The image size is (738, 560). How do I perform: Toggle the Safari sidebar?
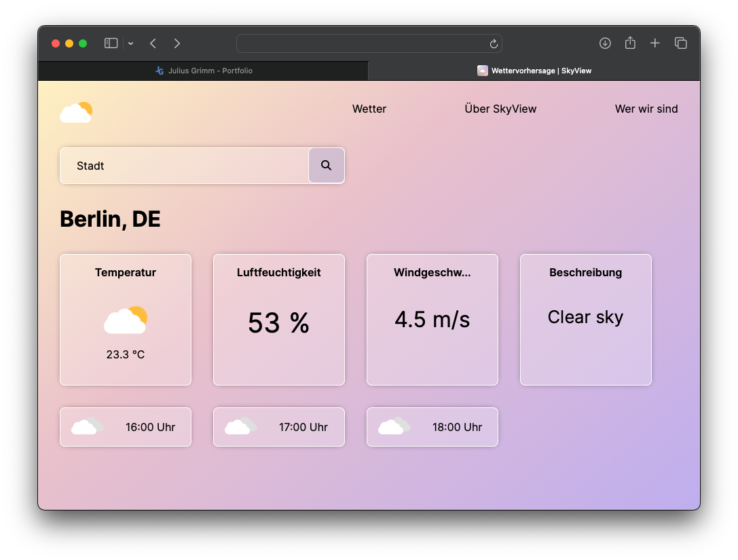click(x=111, y=43)
